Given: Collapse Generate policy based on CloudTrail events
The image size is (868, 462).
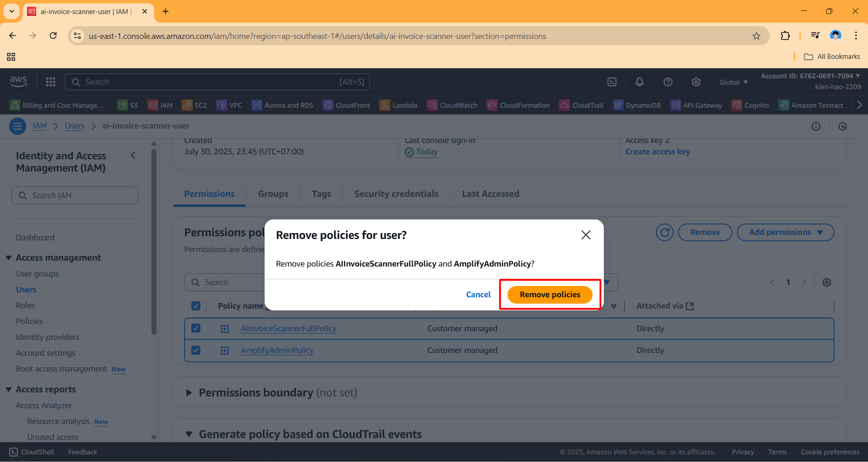Looking at the screenshot, I should [189, 434].
